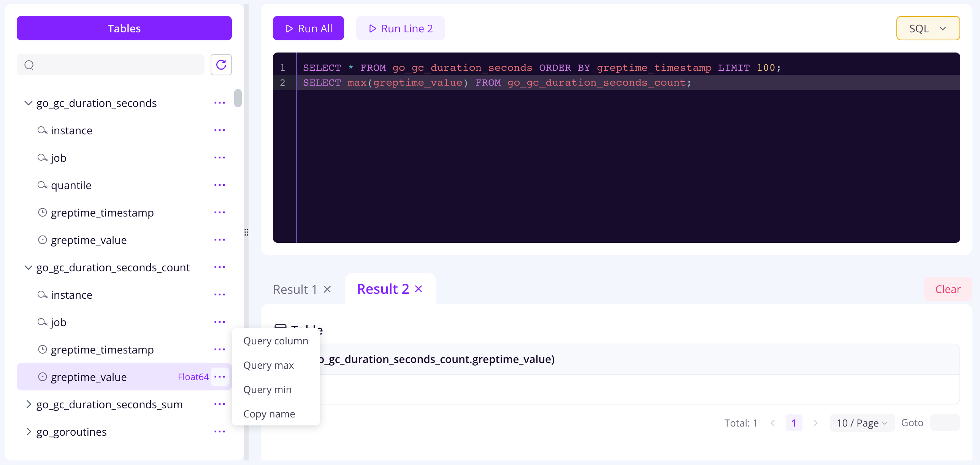980x465 pixels.
Task: Click the panel resize drag handle
Action: pos(246,232)
